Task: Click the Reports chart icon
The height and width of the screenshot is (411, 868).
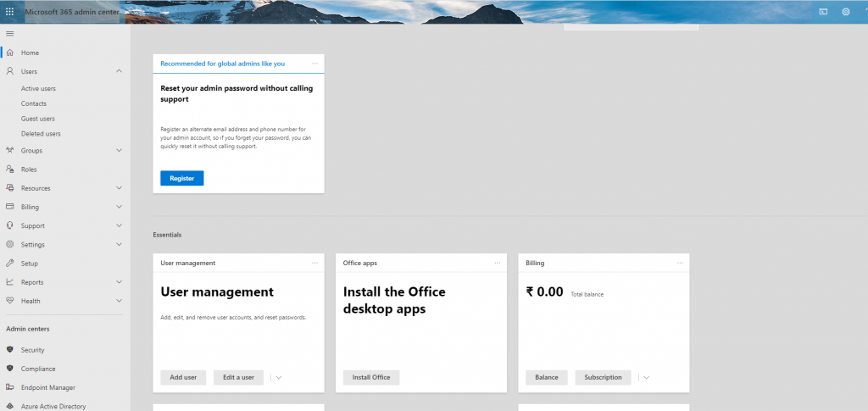Action: (x=9, y=282)
